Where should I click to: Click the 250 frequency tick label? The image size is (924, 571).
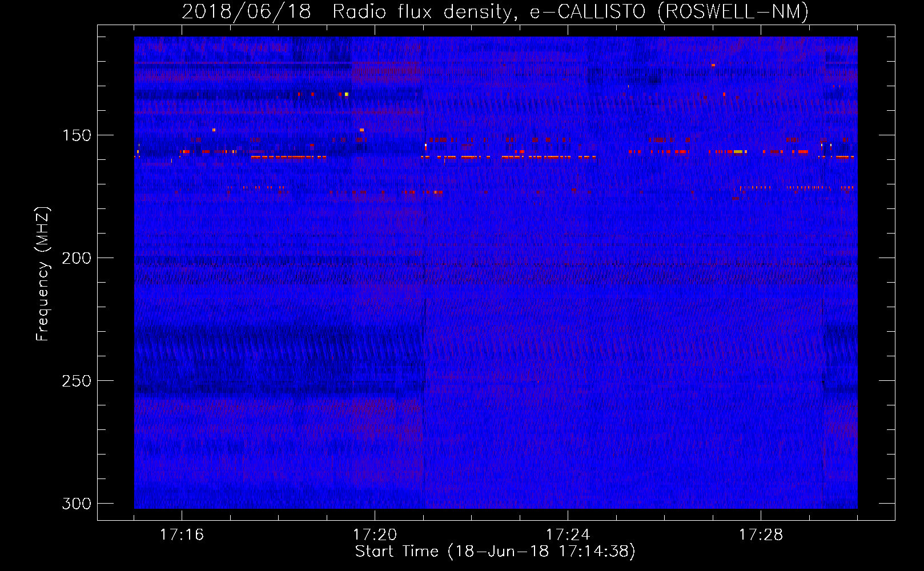click(x=76, y=381)
